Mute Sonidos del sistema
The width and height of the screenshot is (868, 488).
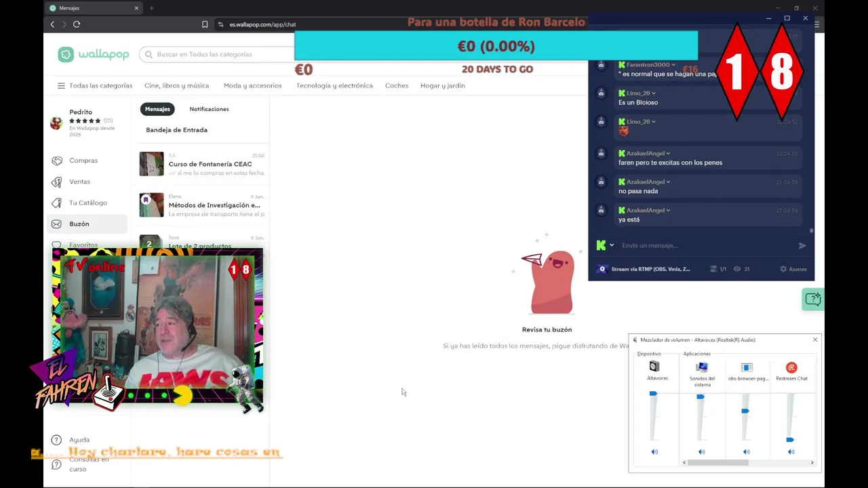[702, 451]
